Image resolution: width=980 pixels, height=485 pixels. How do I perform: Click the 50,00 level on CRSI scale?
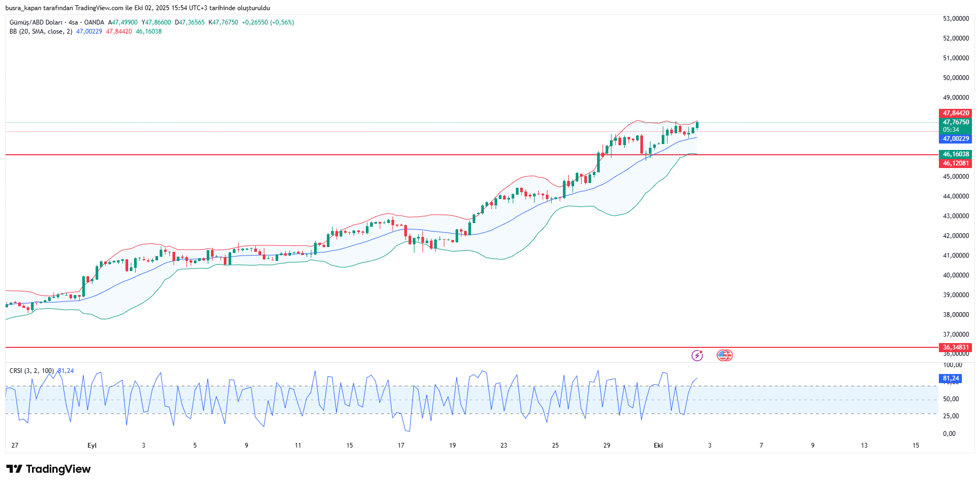[951, 399]
